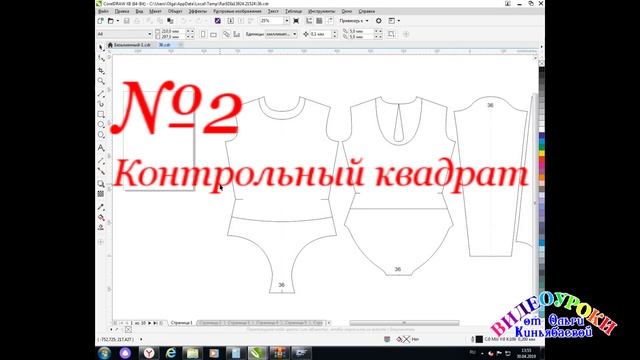Open the Растровые изображения menu

tap(237, 11)
